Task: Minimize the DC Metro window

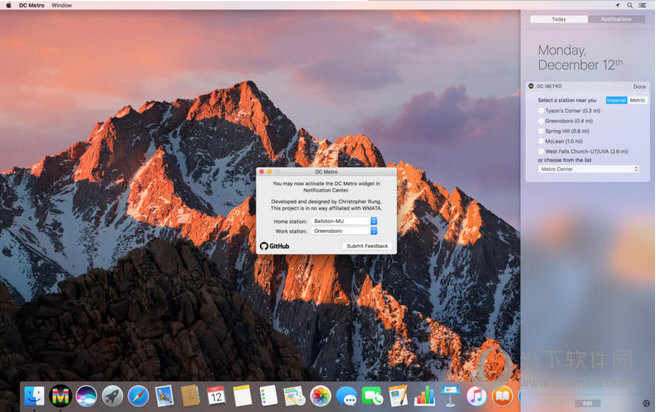Action: tap(269, 172)
